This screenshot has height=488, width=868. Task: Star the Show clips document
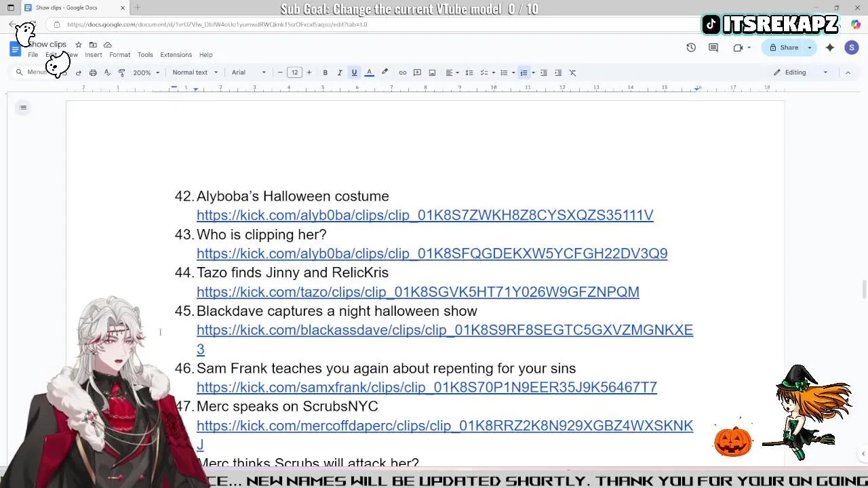79,45
